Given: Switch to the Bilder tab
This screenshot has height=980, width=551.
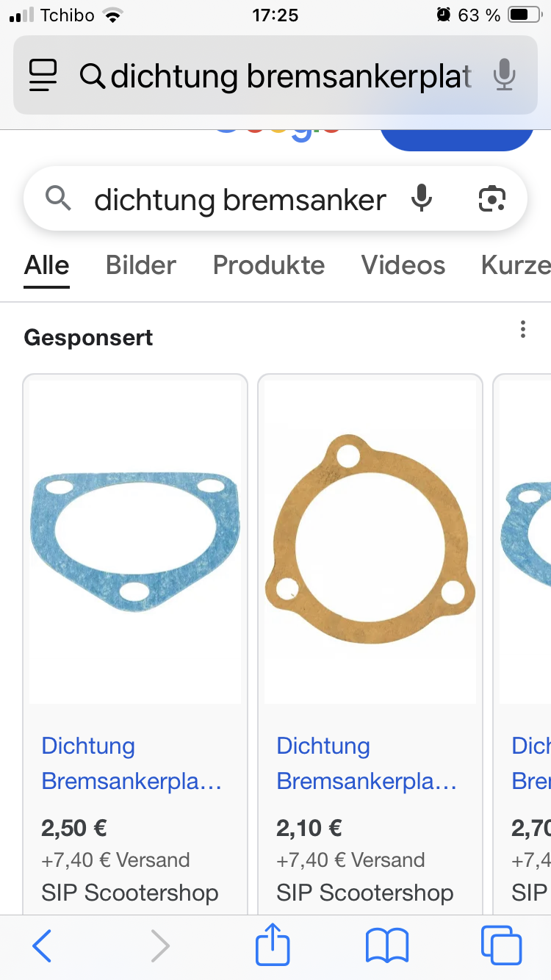Looking at the screenshot, I should [x=141, y=265].
